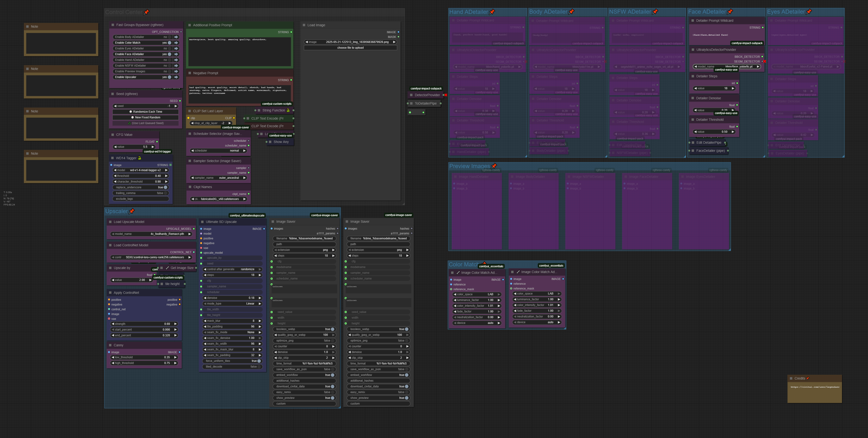868x438 pixels.
Task: Toggle Enable Color Match switch
Action: [x=169, y=43]
